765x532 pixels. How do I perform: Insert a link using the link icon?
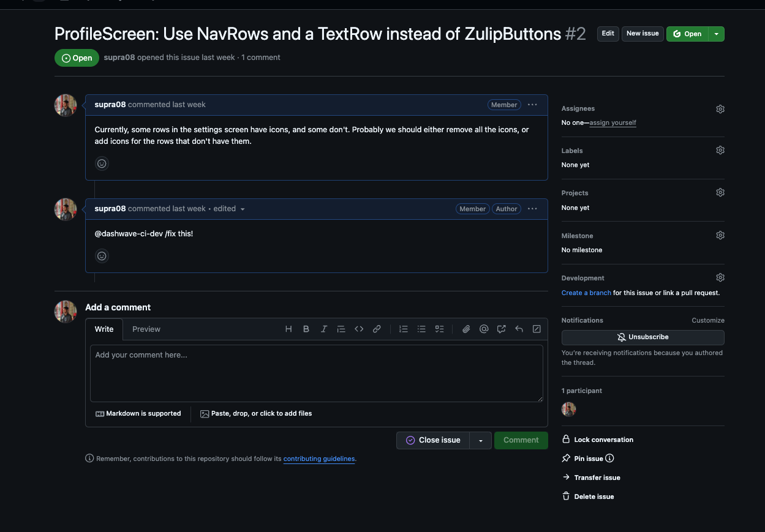377,329
